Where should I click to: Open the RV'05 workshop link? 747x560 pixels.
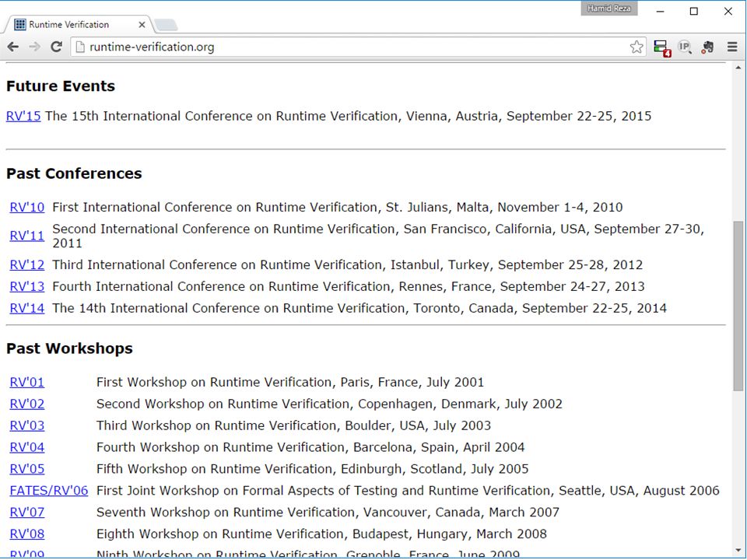coord(27,469)
